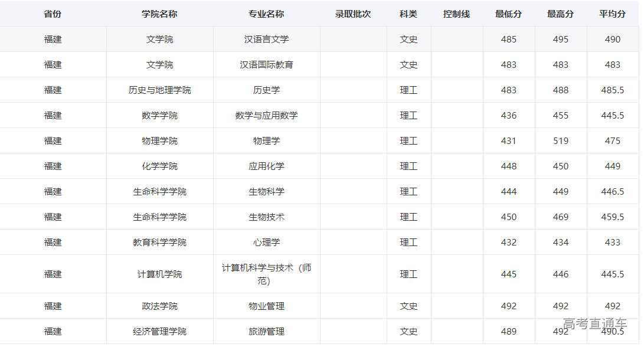Click the 最低分 column header
The width and height of the screenshot is (644, 347).
tap(508, 14)
